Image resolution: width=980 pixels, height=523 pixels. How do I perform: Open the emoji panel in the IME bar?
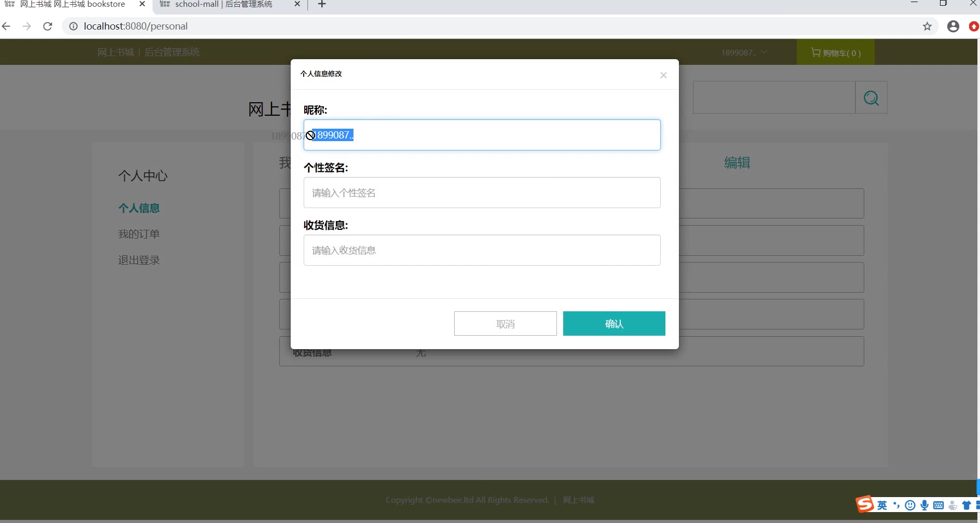point(910,505)
